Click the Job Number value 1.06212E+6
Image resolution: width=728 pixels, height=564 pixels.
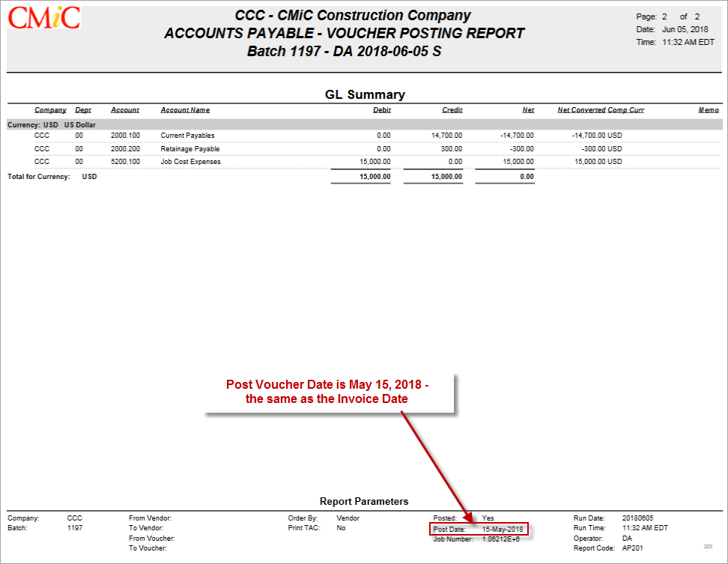pos(501,539)
